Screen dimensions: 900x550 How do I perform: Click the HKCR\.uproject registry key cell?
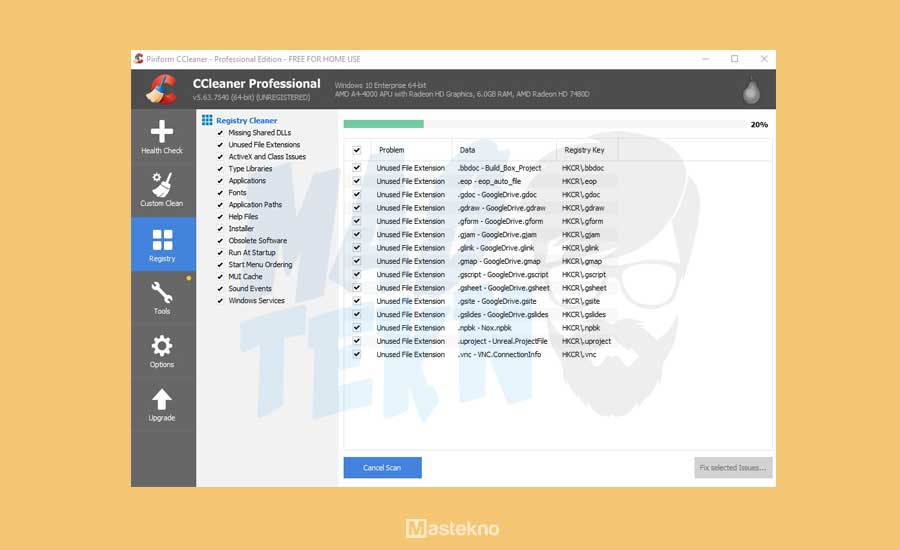click(586, 341)
